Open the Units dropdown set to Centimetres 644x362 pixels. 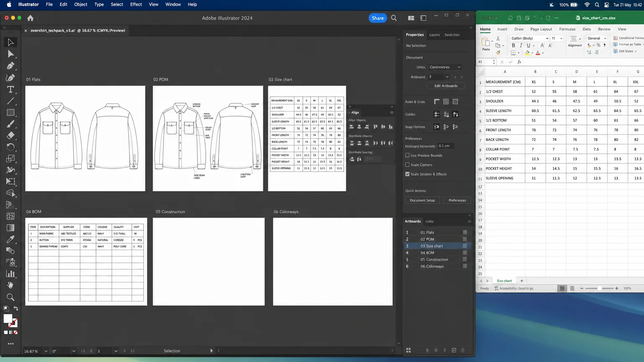tap(444, 67)
